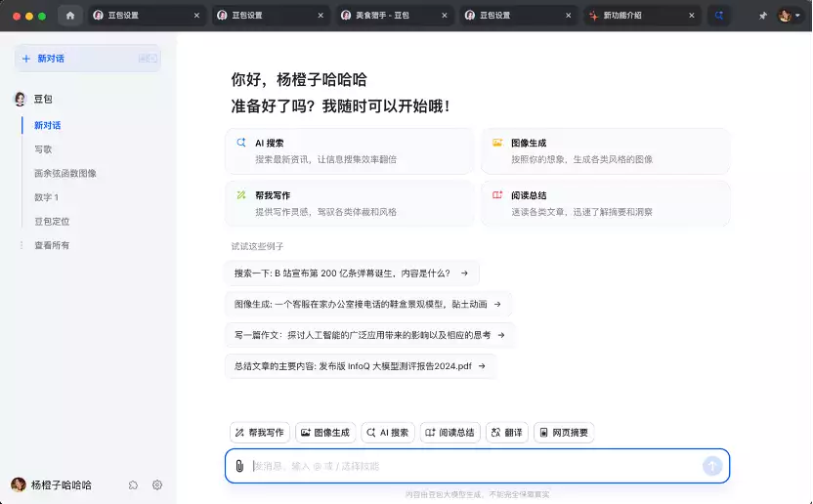Viewport: 813px width, 504px height.
Task: Open the user avatar dropdown at top right
Action: coord(790,16)
